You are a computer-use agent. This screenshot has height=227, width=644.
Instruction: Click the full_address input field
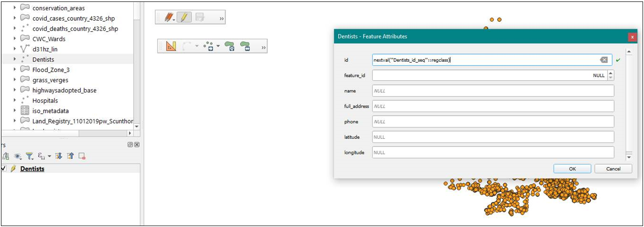(493, 106)
